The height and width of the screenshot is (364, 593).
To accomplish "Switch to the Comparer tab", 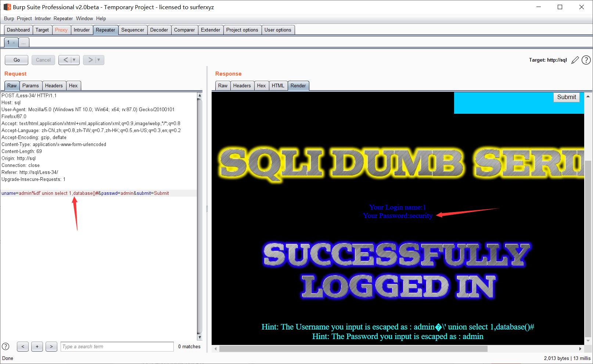I will point(184,30).
